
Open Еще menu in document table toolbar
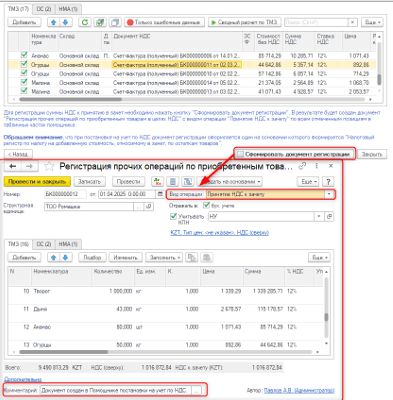(x=319, y=257)
